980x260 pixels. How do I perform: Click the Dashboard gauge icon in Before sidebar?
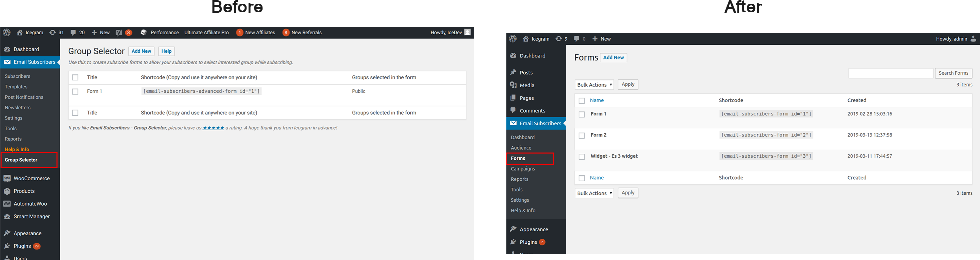7,49
